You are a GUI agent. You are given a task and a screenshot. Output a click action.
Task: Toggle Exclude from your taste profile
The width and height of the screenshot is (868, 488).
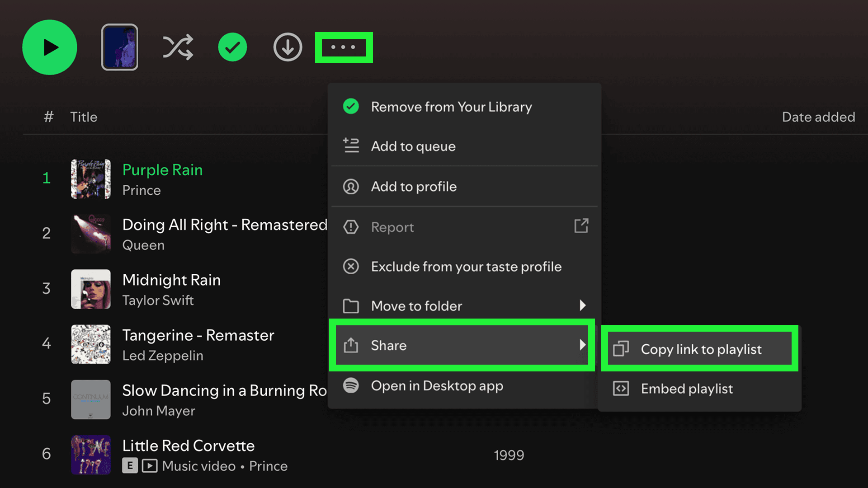(x=466, y=267)
